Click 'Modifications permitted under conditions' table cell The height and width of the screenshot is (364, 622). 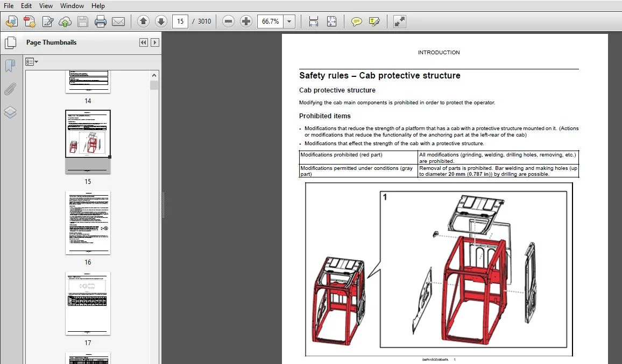click(x=358, y=171)
